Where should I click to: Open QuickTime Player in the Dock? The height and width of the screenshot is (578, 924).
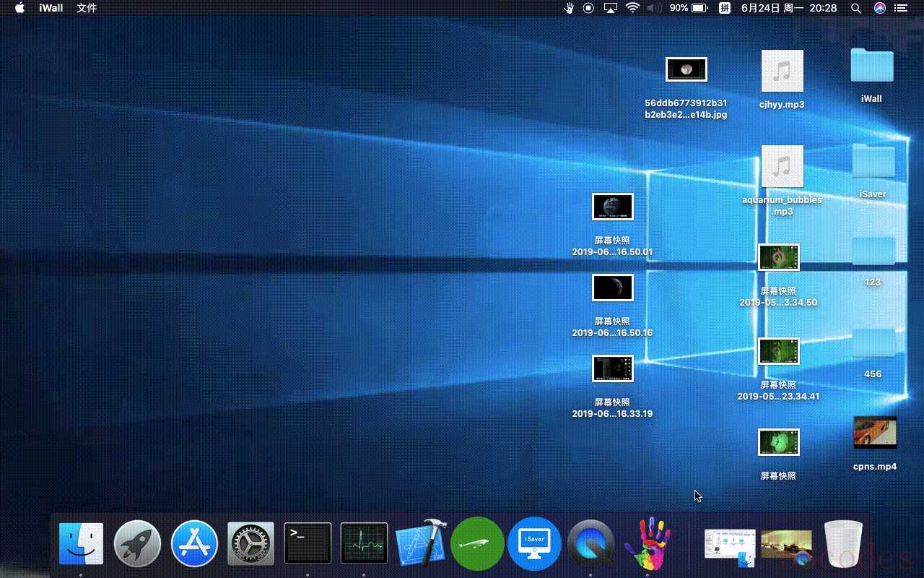coord(590,543)
